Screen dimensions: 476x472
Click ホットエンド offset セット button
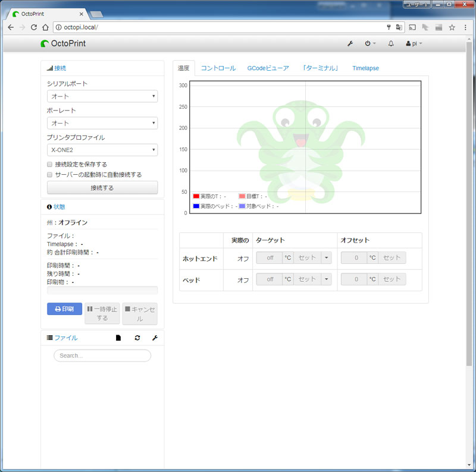pos(392,258)
